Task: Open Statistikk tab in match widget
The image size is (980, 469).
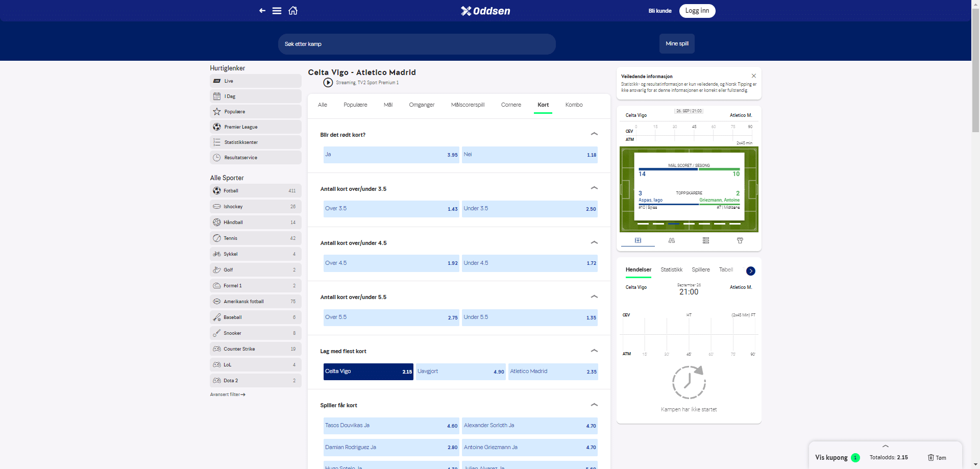Action: point(671,269)
